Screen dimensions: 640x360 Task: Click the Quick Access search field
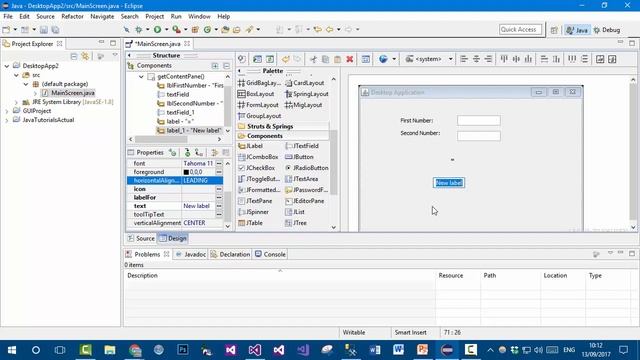tap(520, 29)
